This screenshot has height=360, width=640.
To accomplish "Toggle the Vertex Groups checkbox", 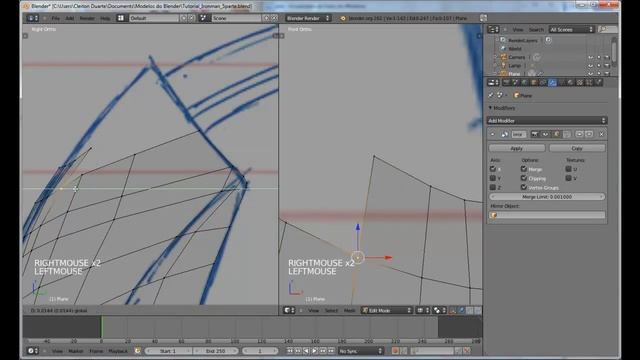I will (524, 187).
